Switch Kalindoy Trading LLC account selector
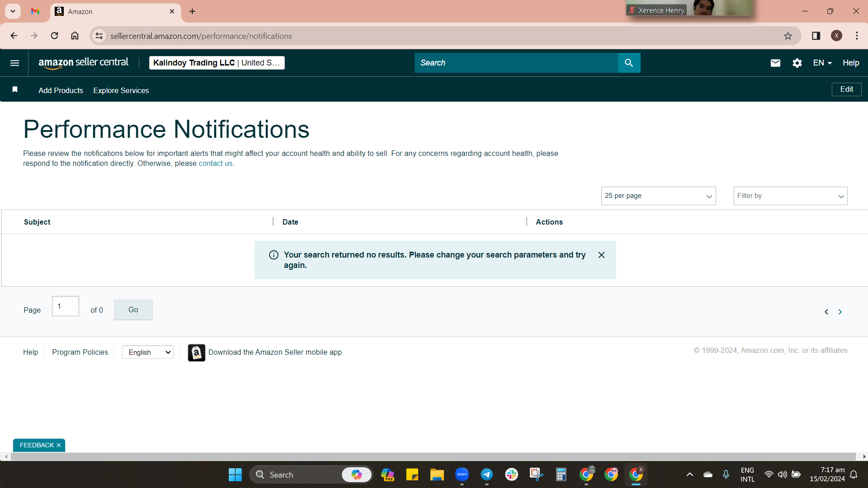 point(217,63)
